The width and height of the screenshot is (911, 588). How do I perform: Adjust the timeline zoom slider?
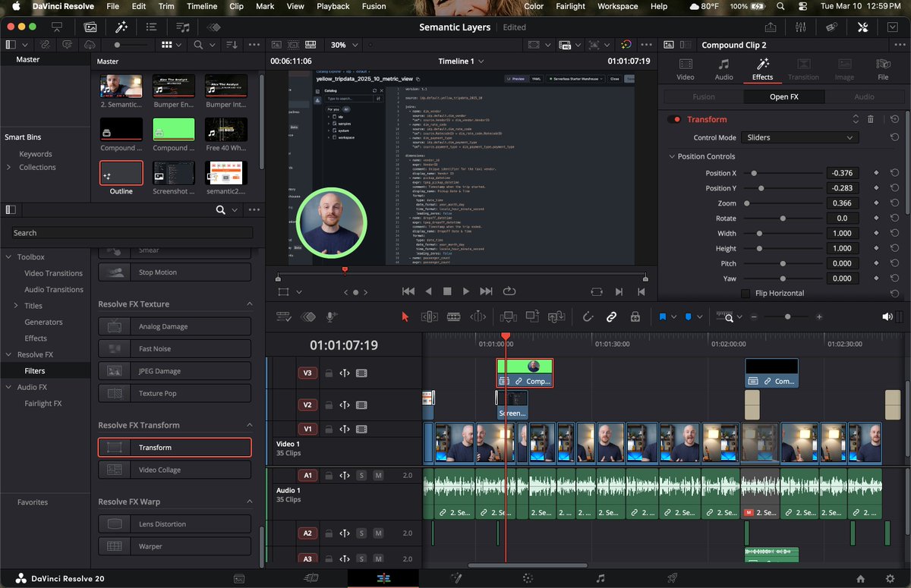pos(786,317)
